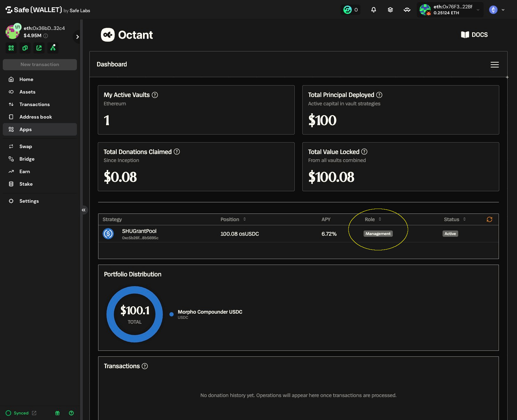The width and height of the screenshot is (517, 420).
Task: Open the external link icon beside Synced
Action: coord(34,413)
